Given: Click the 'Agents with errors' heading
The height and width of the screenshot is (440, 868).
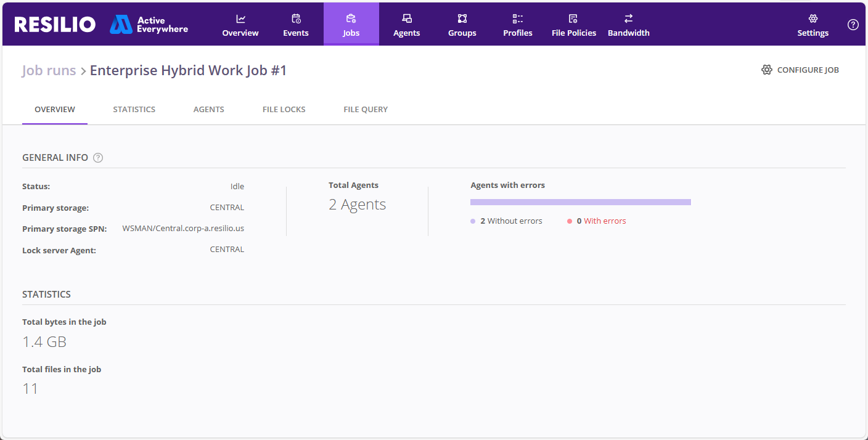Looking at the screenshot, I should [508, 185].
